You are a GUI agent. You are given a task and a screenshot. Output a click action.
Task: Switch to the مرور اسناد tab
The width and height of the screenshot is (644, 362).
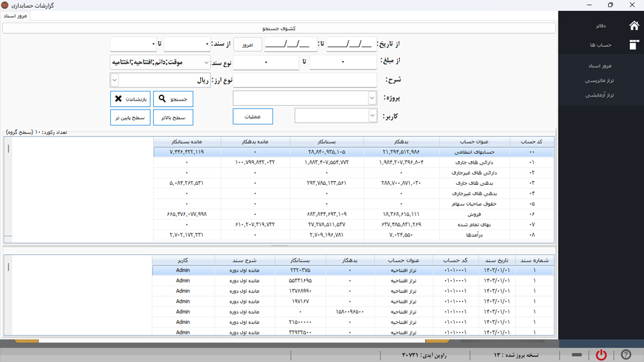pos(15,15)
